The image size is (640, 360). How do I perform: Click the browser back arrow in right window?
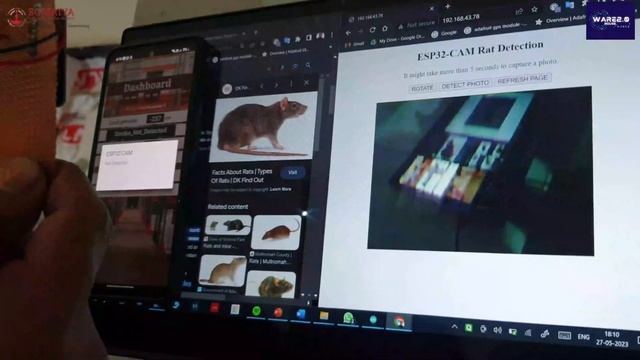point(349,33)
